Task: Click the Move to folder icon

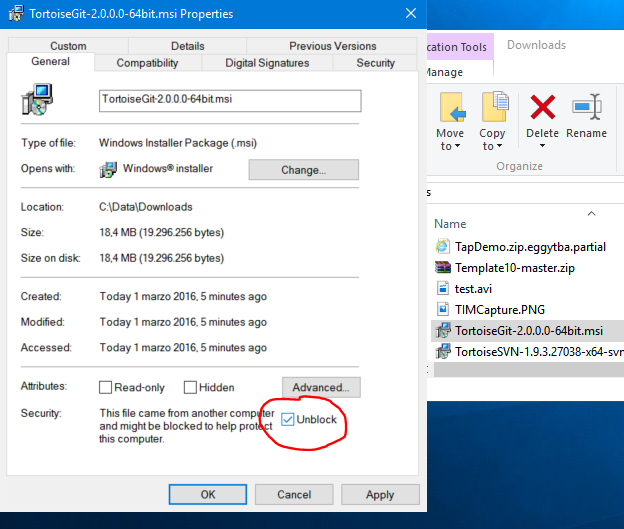Action: pyautogui.click(x=450, y=108)
